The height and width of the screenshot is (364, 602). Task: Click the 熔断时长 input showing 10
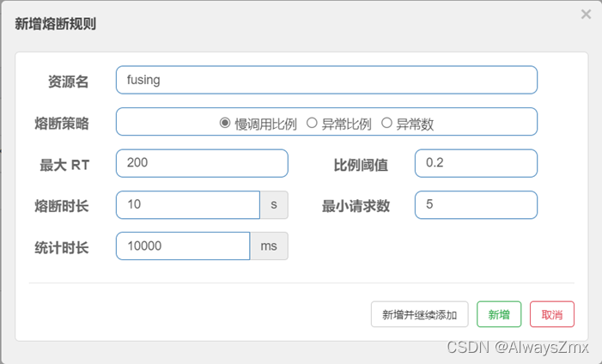coord(188,204)
